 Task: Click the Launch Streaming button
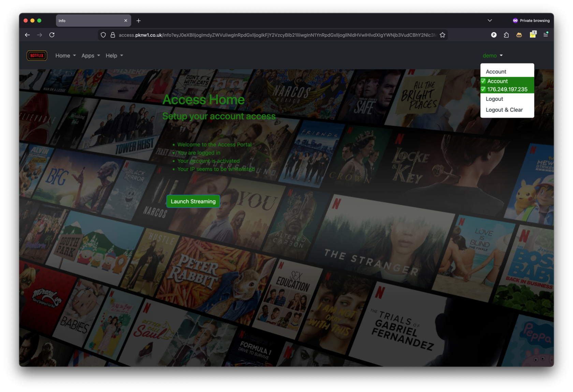click(x=193, y=201)
